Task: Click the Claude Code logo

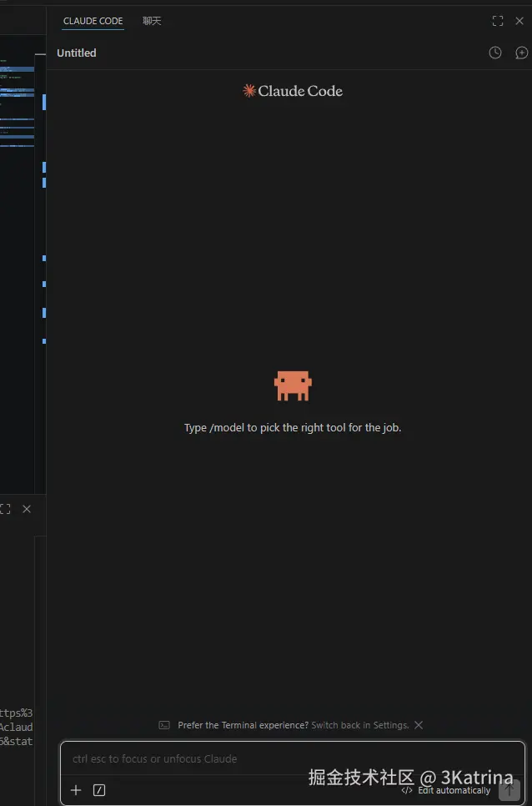Action: point(293,91)
